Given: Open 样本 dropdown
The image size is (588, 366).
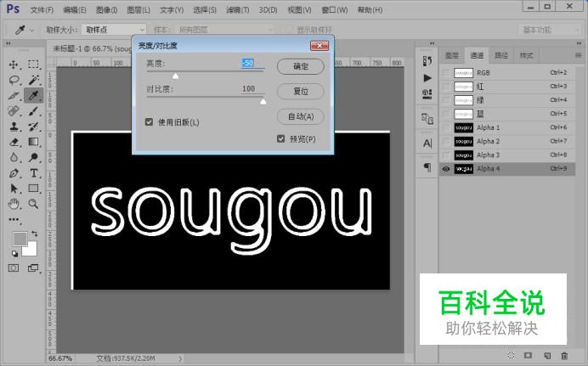Looking at the screenshot, I should pos(224,30).
